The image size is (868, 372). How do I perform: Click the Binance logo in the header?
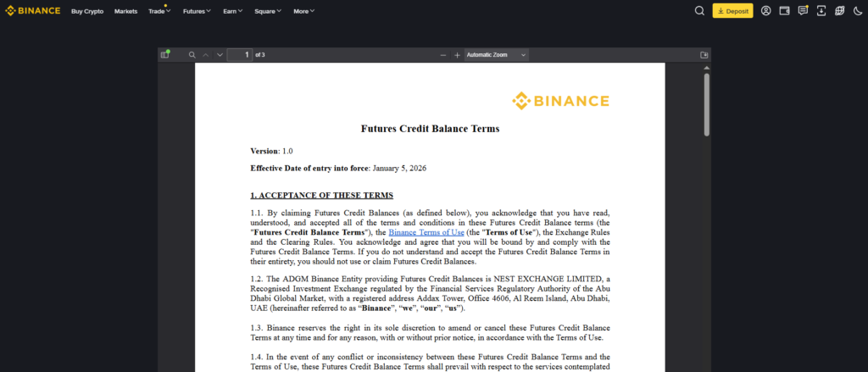tap(33, 10)
